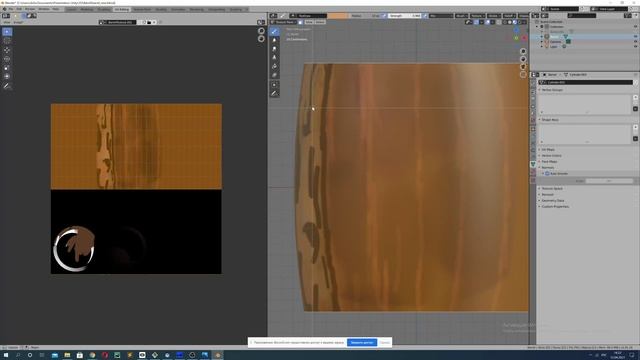
Task: Click the pan hand gizmo in 3D viewport
Action: pos(523,59)
